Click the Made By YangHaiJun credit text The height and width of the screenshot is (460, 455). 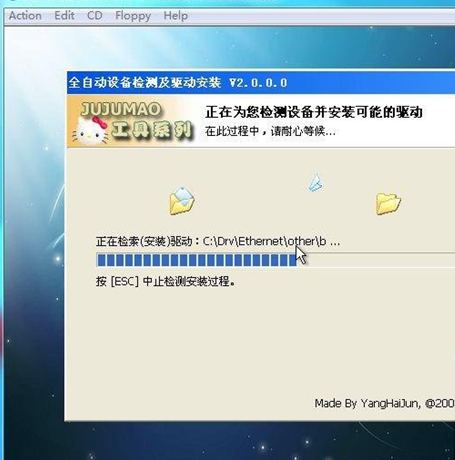385,403
